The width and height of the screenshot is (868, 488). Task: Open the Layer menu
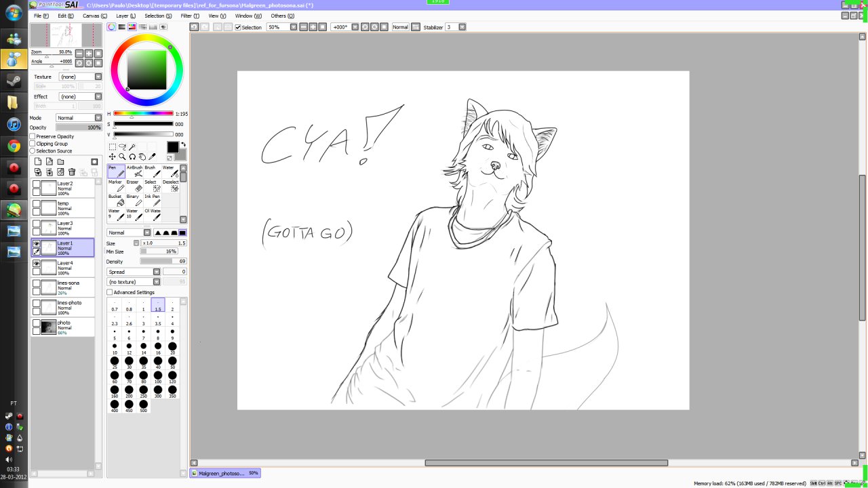[126, 16]
